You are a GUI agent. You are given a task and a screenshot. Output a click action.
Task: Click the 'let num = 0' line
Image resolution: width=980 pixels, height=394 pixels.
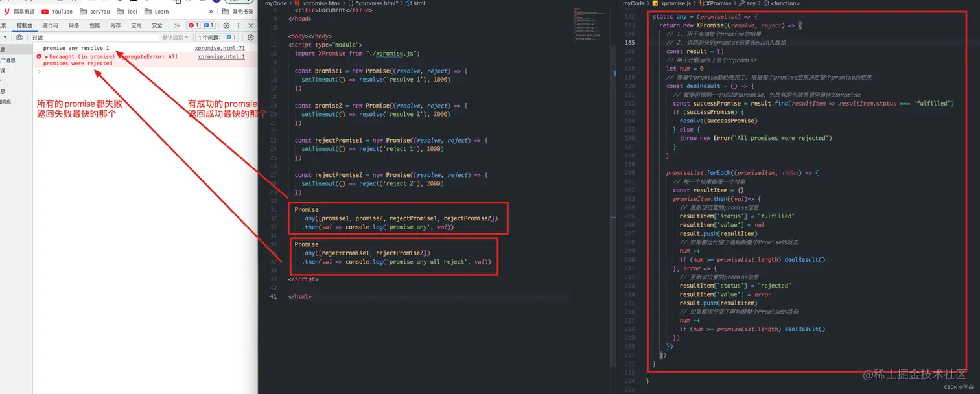(685, 69)
